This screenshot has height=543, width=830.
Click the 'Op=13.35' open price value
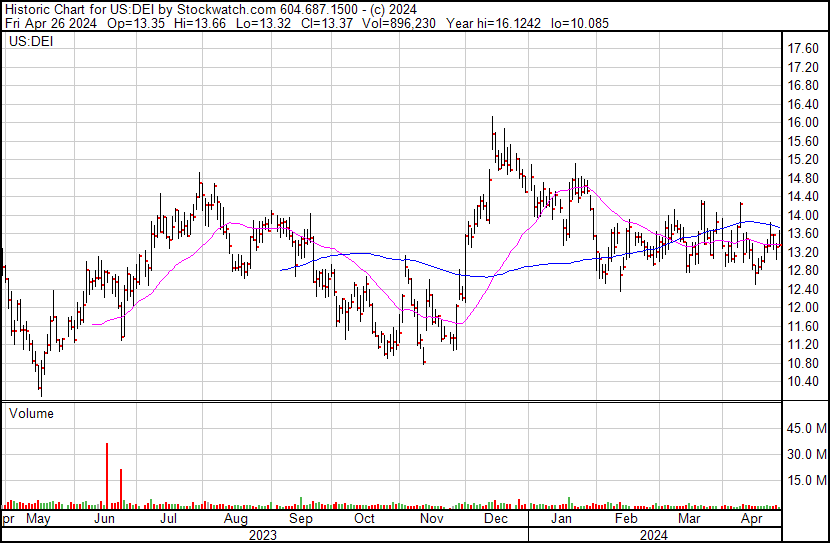tap(136, 23)
